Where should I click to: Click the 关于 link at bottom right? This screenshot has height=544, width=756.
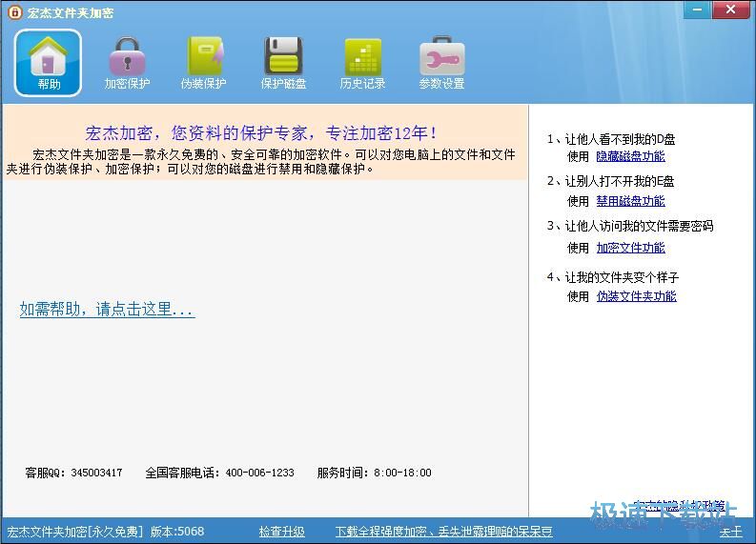pos(731,532)
